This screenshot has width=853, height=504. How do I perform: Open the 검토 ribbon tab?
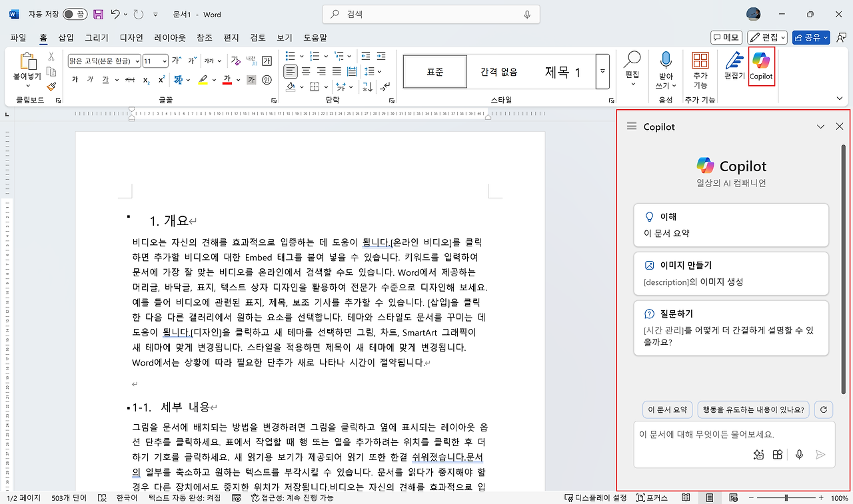click(258, 37)
